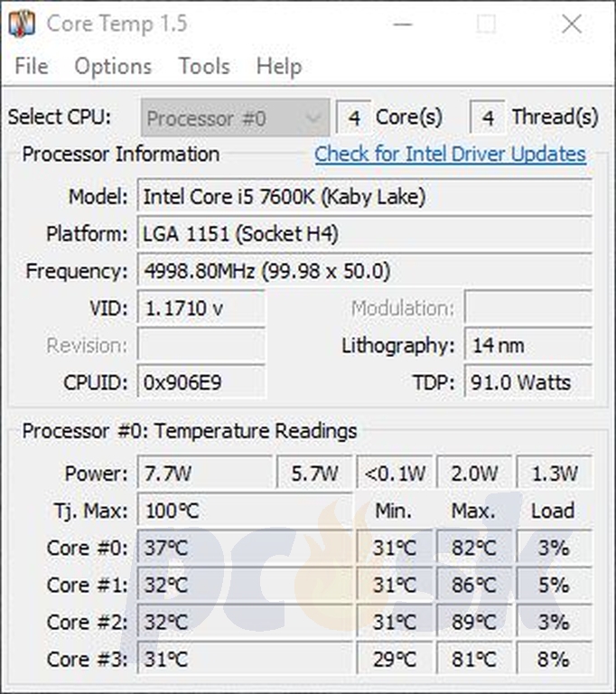
Task: Click the power reading <0.1W
Action: (395, 474)
